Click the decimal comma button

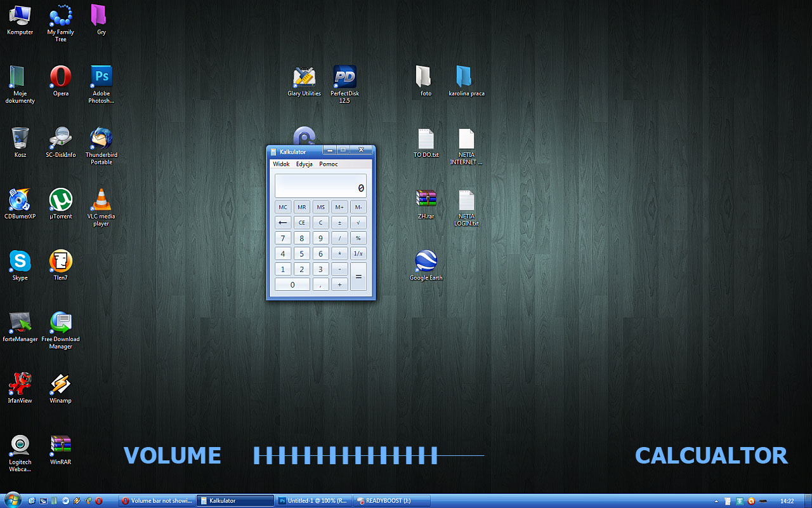point(321,284)
